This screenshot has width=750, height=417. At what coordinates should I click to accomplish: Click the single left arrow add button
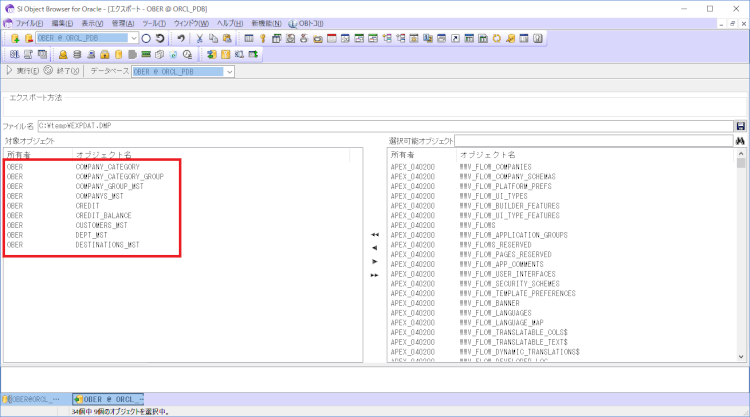374,247
